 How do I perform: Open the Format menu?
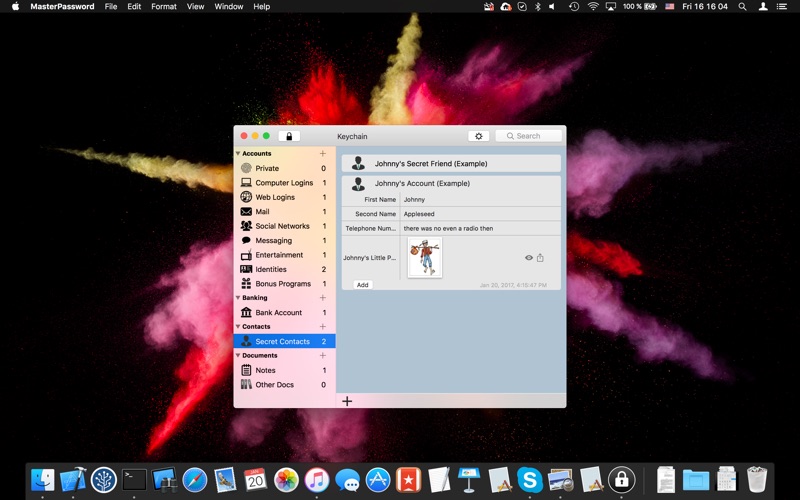[x=164, y=7]
